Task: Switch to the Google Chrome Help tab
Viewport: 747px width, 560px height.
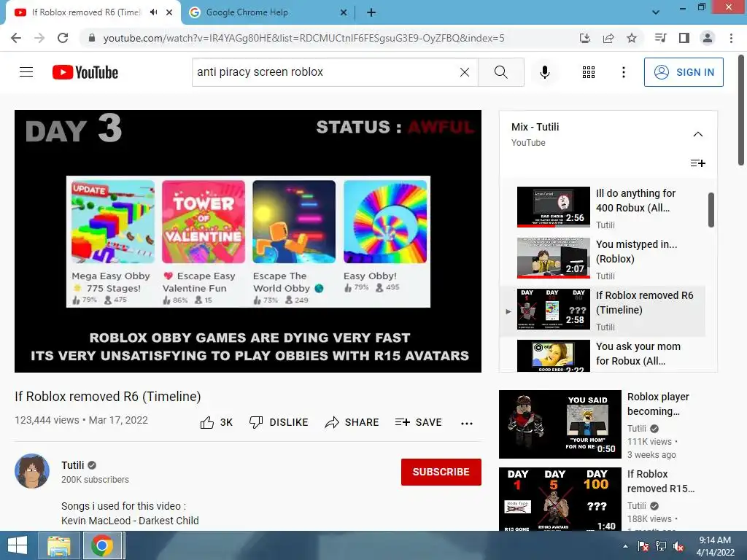Action: coord(268,12)
